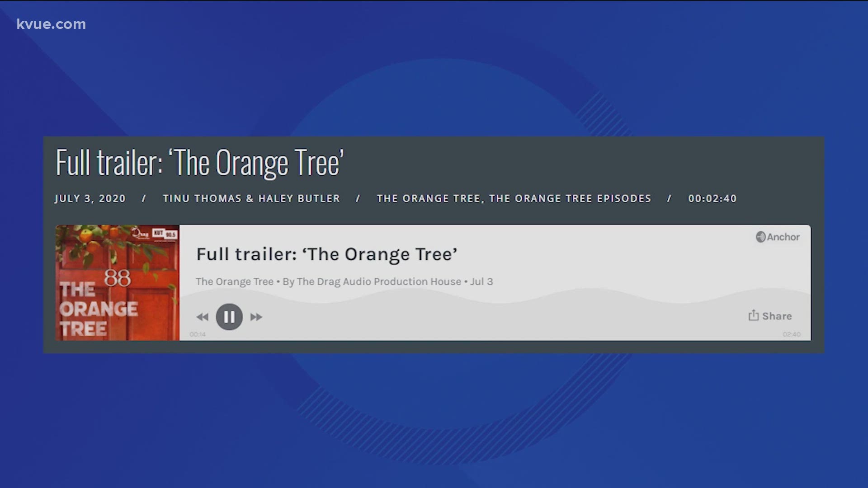
Task: Select the July 3, 2020 post date
Action: point(90,198)
